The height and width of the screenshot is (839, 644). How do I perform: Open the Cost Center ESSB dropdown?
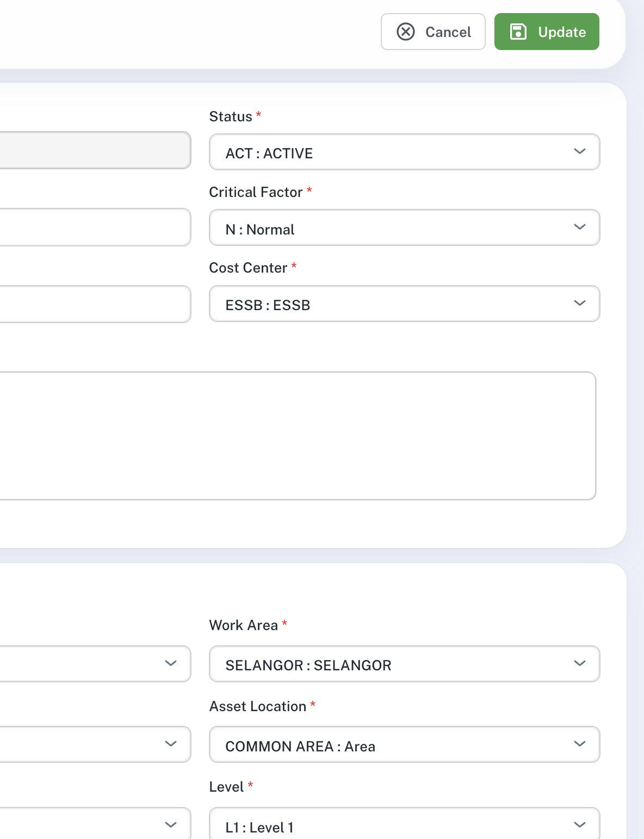[x=404, y=304]
